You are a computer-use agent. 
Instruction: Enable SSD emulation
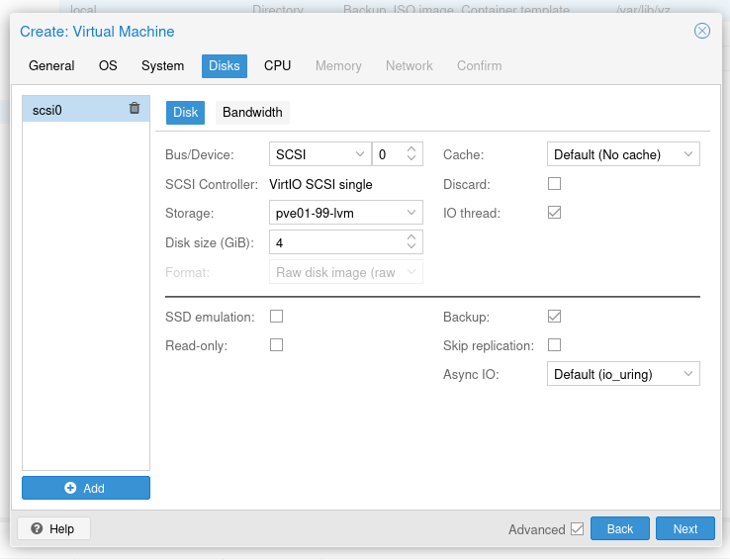pyautogui.click(x=277, y=316)
